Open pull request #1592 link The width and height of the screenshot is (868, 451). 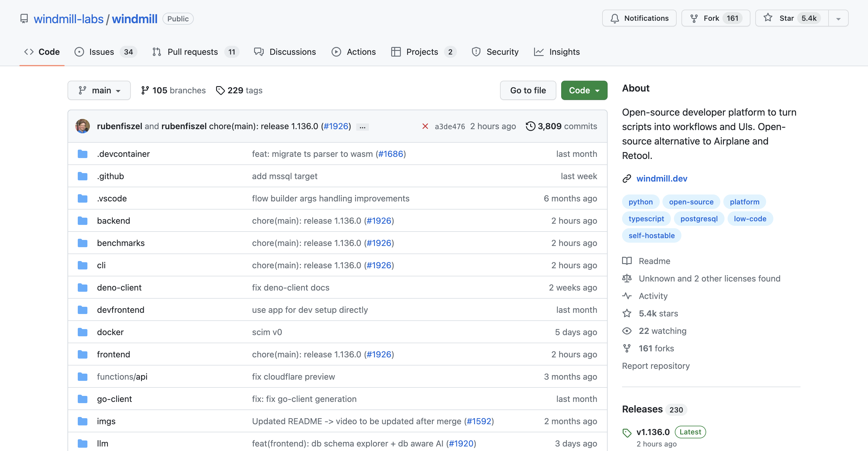click(479, 421)
